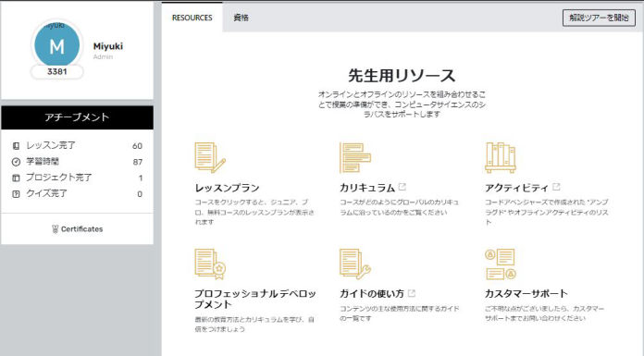Open the レッスンプラン document icon
The image size is (644, 356).
pyautogui.click(x=210, y=158)
